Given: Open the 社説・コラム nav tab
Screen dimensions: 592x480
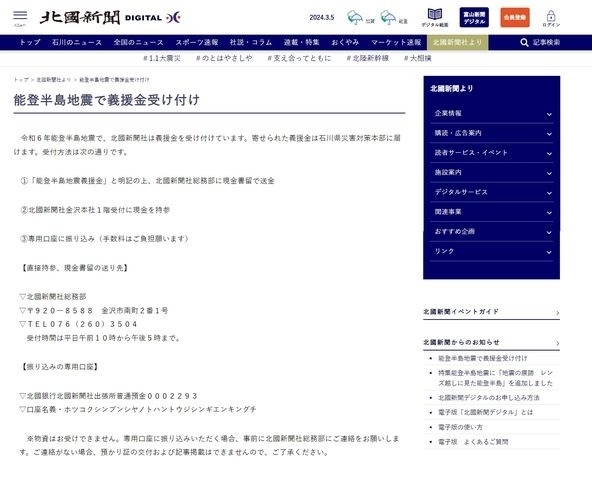Looking at the screenshot, I should (251, 42).
